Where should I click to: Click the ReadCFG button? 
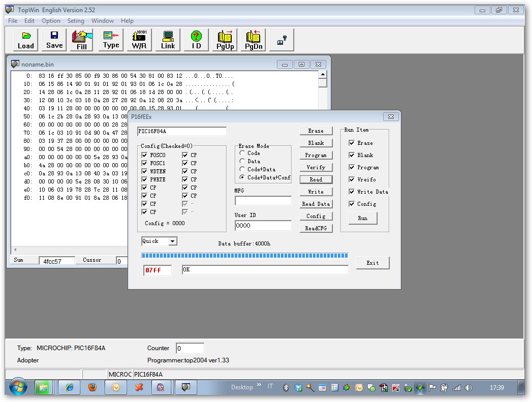(x=316, y=229)
